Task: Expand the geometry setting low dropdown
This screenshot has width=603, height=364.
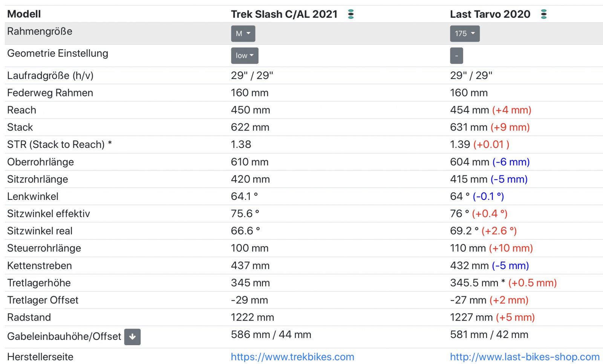Action: click(245, 56)
